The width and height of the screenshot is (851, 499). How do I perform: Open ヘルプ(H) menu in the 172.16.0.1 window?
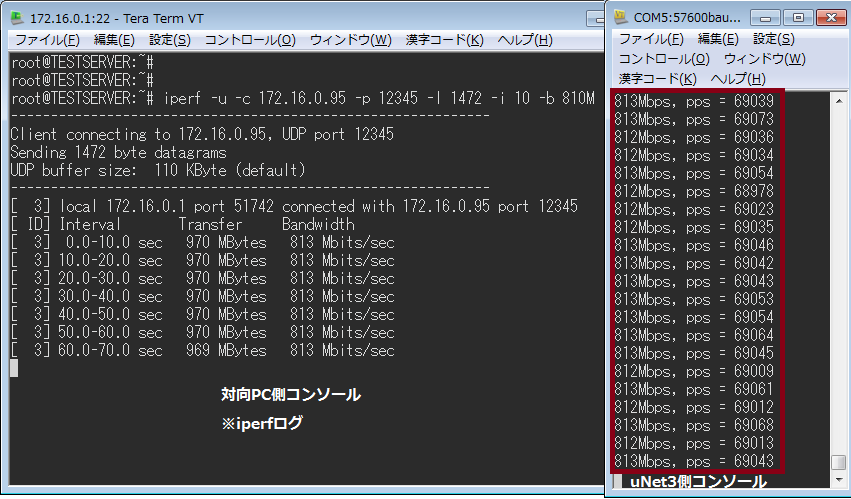point(524,40)
